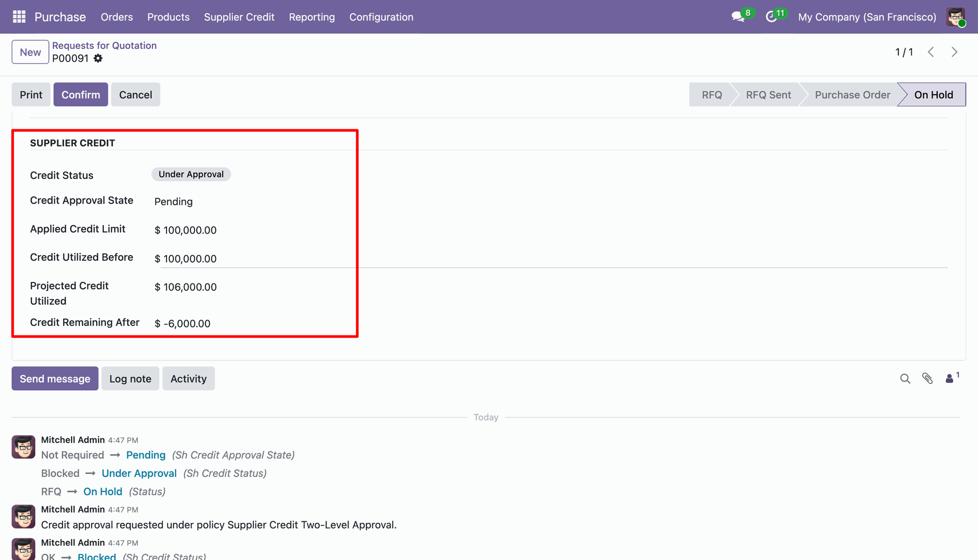Open the conversations messages icon

[738, 17]
